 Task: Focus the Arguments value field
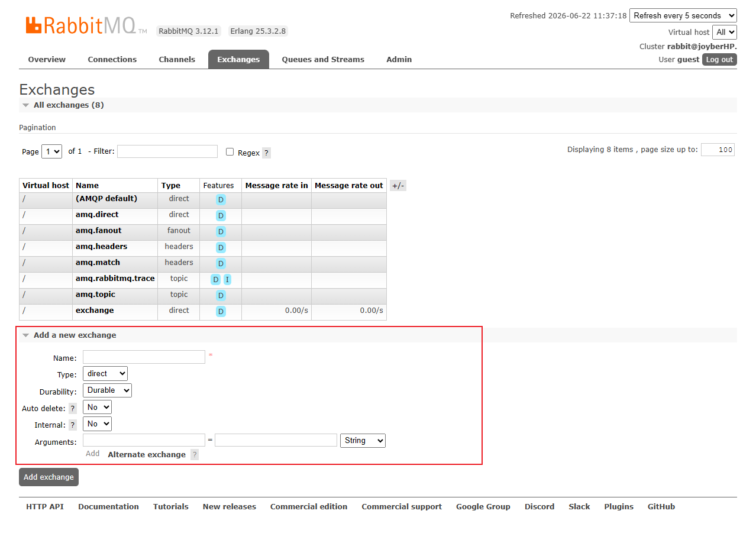pyautogui.click(x=276, y=440)
